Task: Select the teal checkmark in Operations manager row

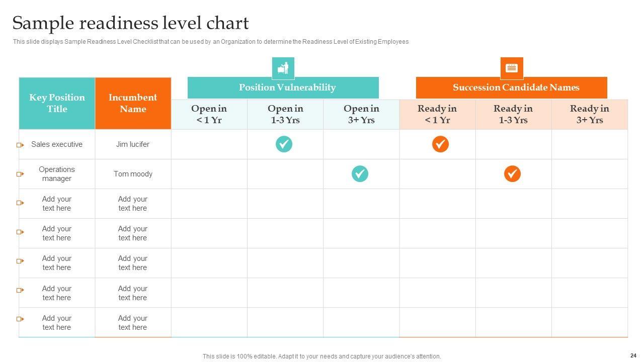Action: pyautogui.click(x=360, y=174)
